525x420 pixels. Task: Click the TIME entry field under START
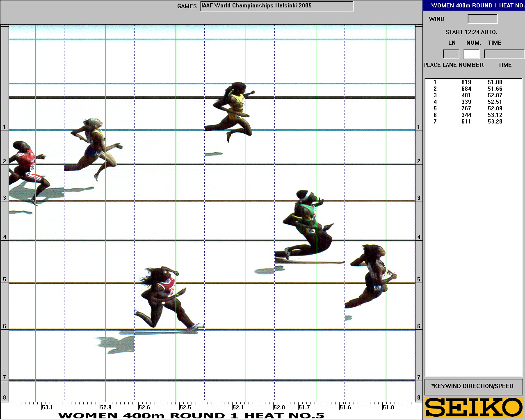(x=504, y=54)
